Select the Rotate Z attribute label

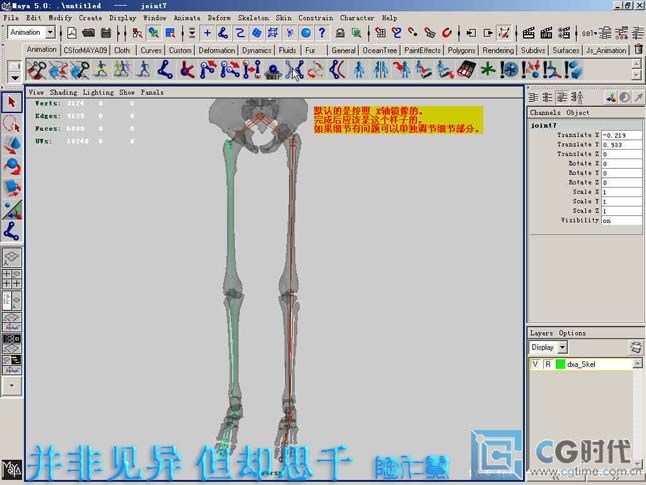click(584, 183)
